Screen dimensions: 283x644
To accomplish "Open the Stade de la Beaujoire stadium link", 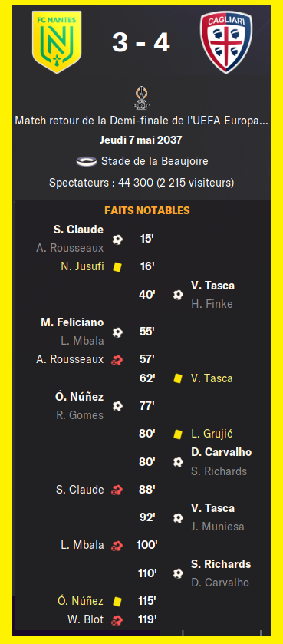I will point(155,161).
